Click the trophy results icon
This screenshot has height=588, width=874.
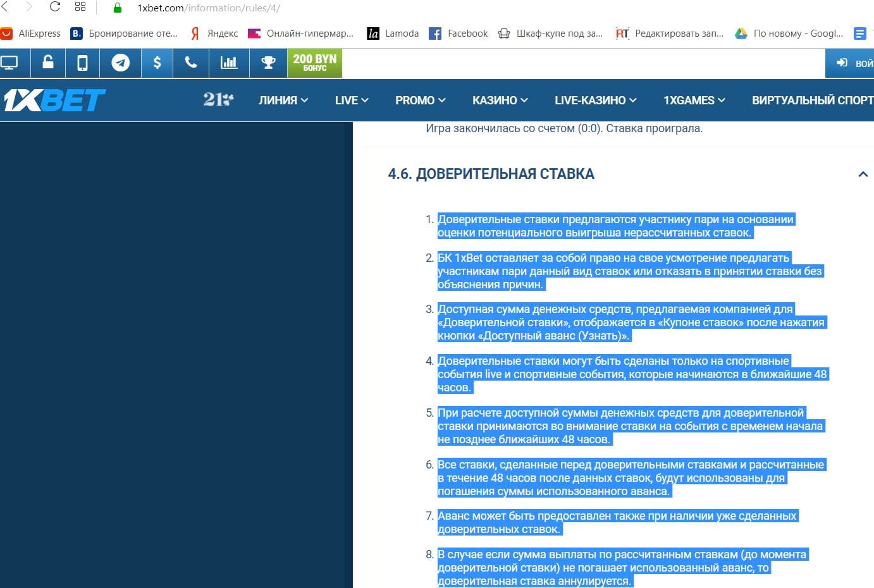point(268,63)
